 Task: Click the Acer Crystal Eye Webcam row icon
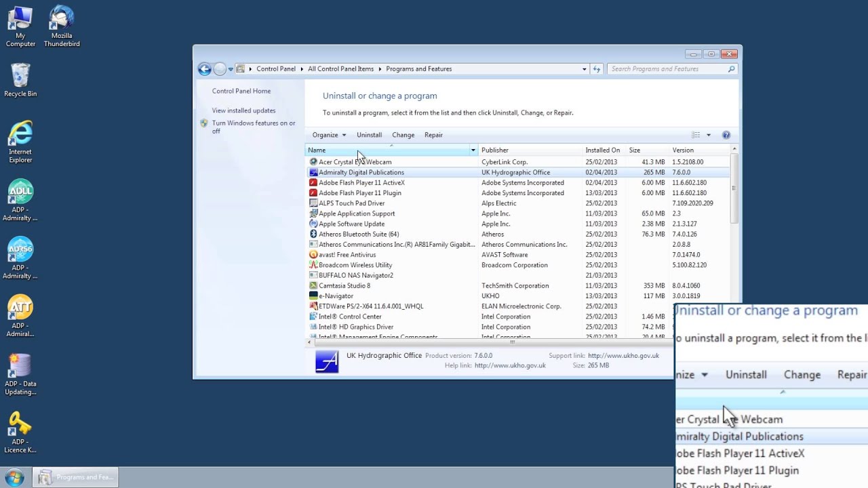[313, 162]
